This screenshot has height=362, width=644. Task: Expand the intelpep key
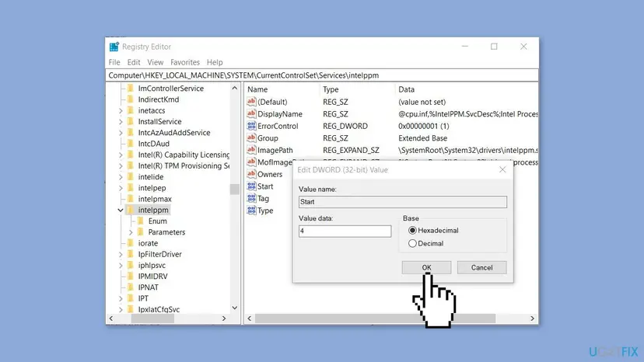[x=121, y=189]
